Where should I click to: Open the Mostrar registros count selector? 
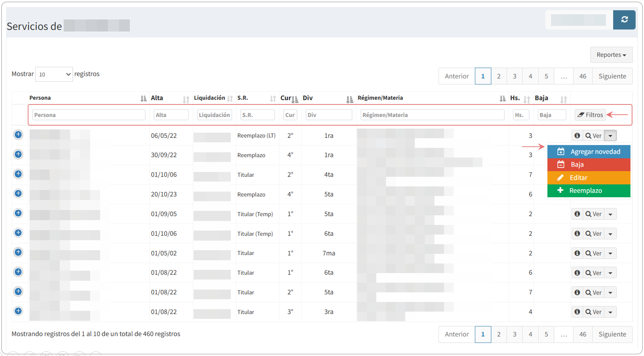pos(54,74)
